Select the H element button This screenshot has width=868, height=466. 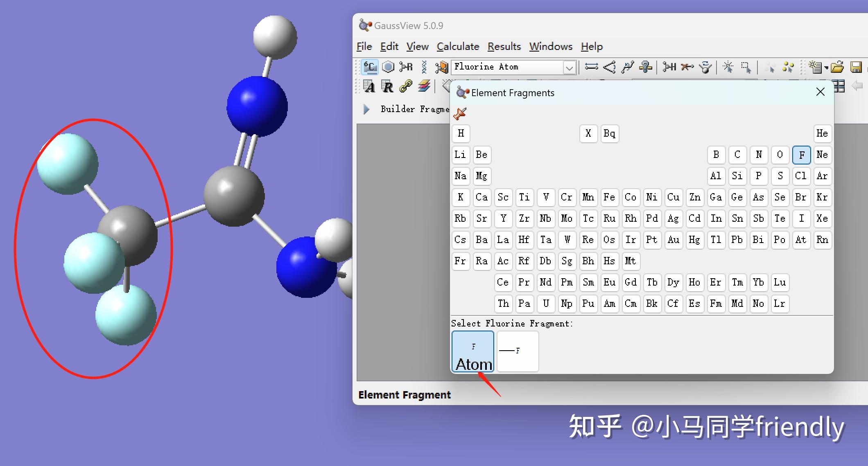[461, 133]
